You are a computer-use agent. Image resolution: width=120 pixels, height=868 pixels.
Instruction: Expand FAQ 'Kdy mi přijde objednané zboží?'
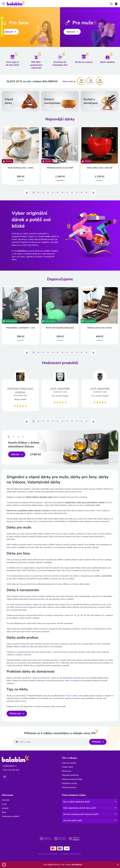pos(90,802)
